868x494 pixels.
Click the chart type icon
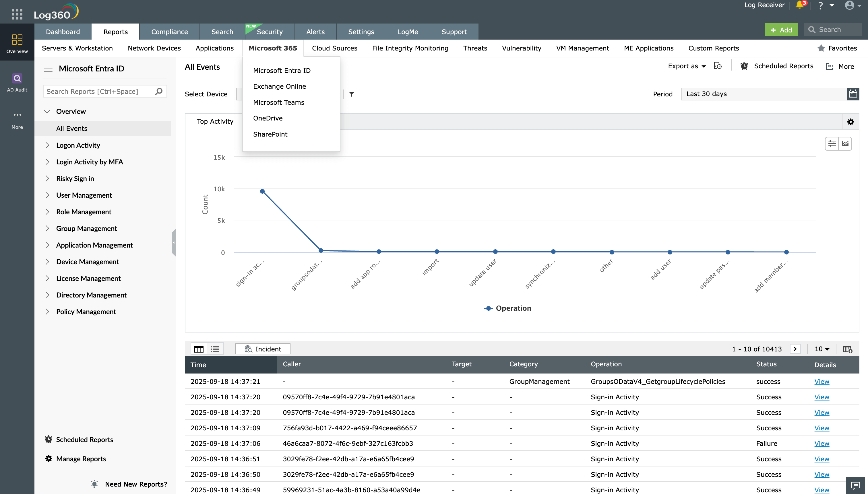[x=845, y=144]
